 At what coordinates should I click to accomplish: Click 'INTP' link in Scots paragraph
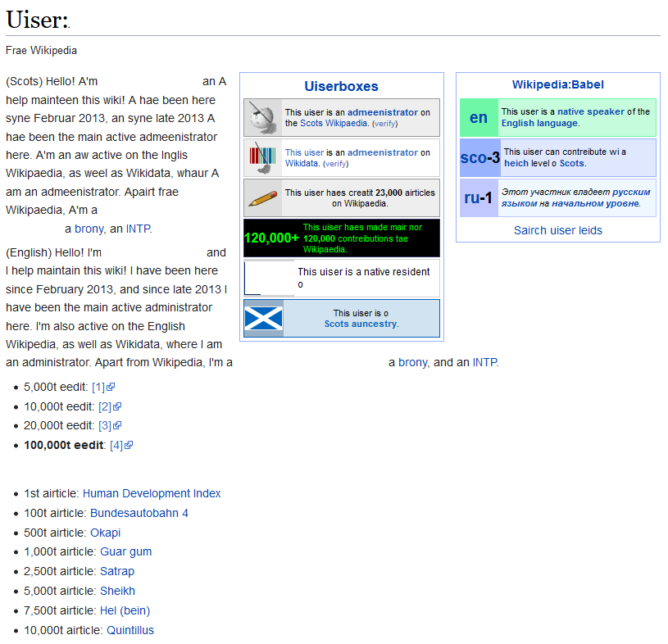[138, 229]
